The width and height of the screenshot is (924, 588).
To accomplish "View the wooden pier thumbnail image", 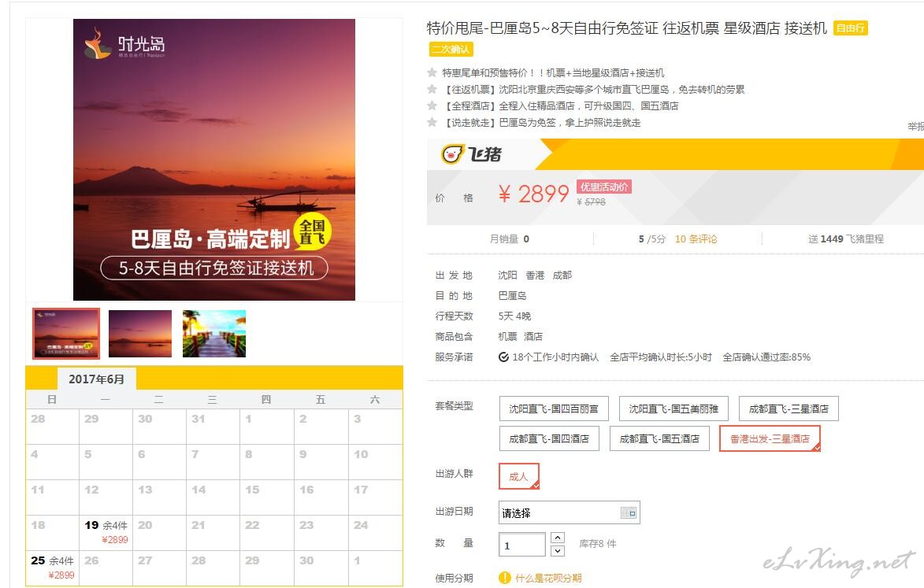I will (x=214, y=334).
